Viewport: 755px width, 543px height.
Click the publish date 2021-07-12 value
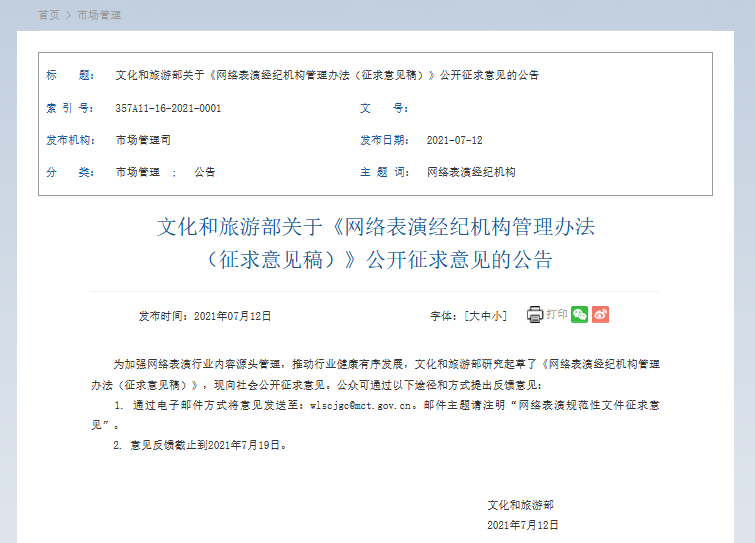(x=454, y=141)
